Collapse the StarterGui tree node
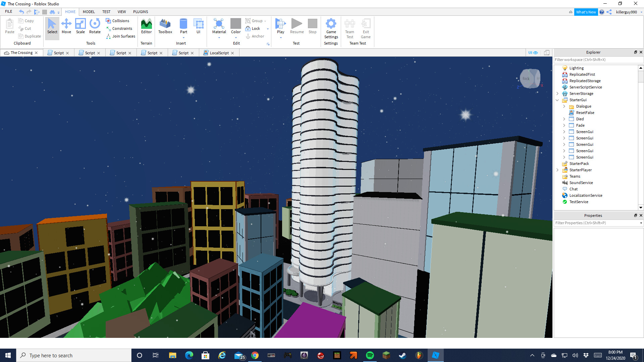 pyautogui.click(x=557, y=100)
